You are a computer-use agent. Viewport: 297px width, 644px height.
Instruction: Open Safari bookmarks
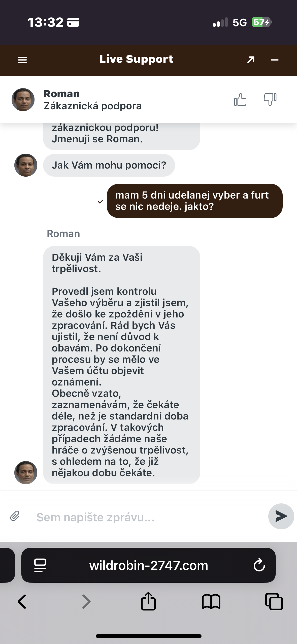[x=211, y=602]
